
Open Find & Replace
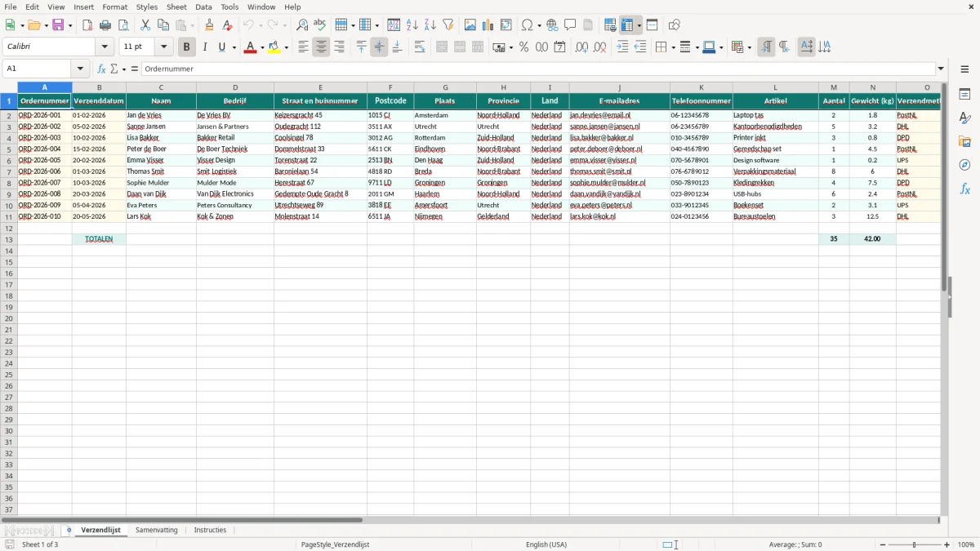click(x=302, y=25)
